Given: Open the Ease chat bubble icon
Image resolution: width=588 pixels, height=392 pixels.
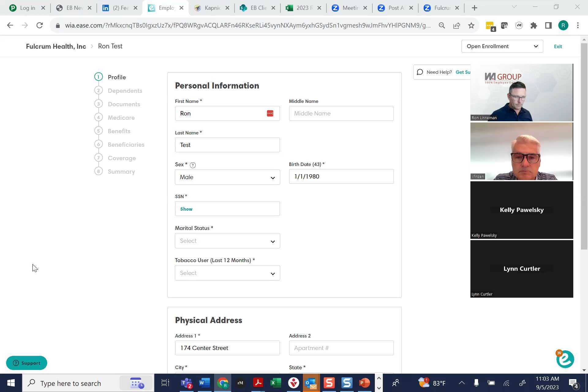Looking at the screenshot, I should coord(565,360).
